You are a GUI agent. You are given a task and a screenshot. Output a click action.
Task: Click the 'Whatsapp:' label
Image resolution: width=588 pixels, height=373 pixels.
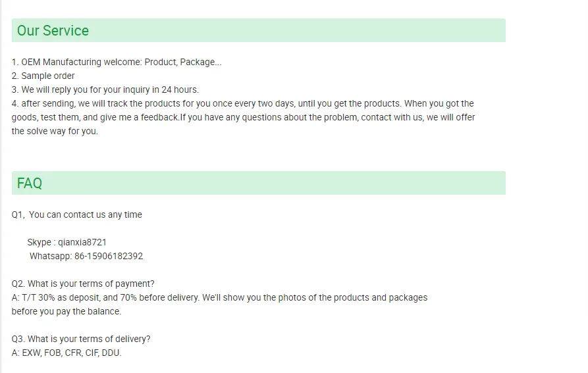coord(51,257)
